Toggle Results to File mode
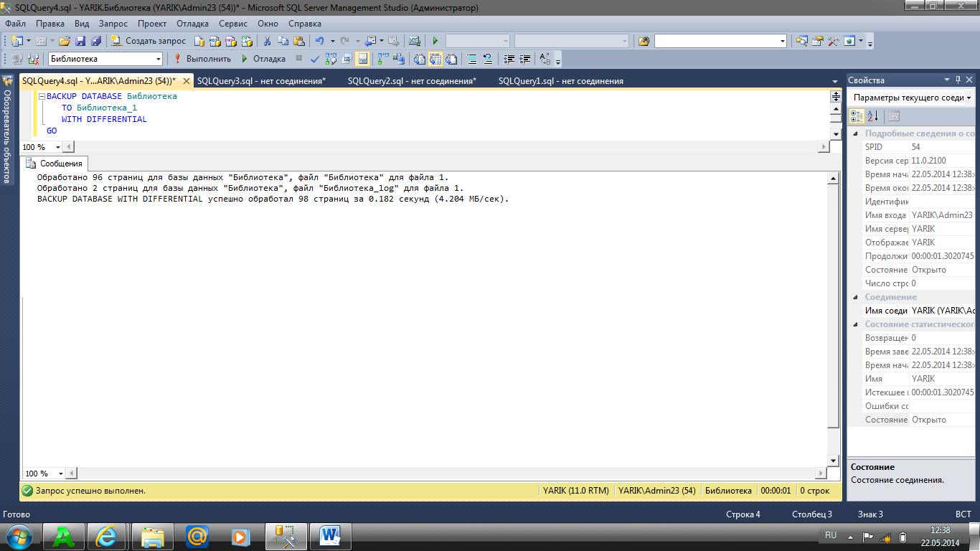The height and width of the screenshot is (551, 980). 451,59
